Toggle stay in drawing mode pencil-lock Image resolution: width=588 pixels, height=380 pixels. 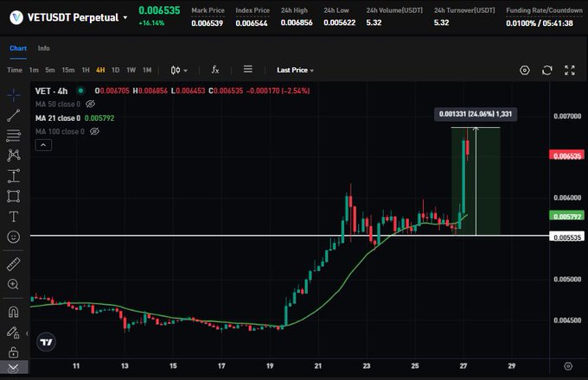[x=14, y=332]
